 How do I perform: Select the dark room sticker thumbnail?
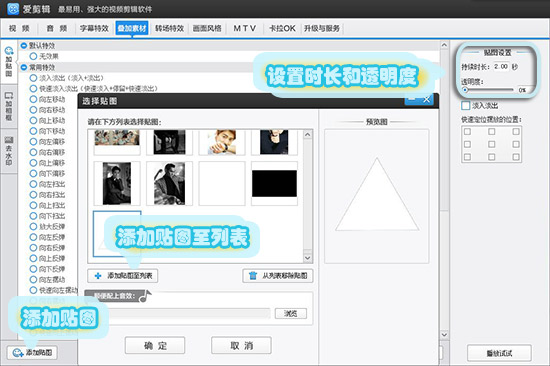169,142
